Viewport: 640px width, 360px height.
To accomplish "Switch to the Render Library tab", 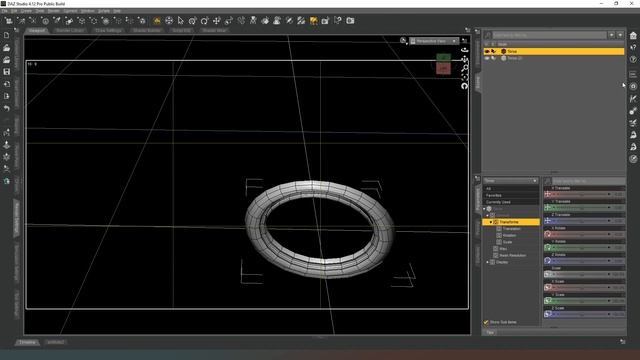I will [70, 31].
